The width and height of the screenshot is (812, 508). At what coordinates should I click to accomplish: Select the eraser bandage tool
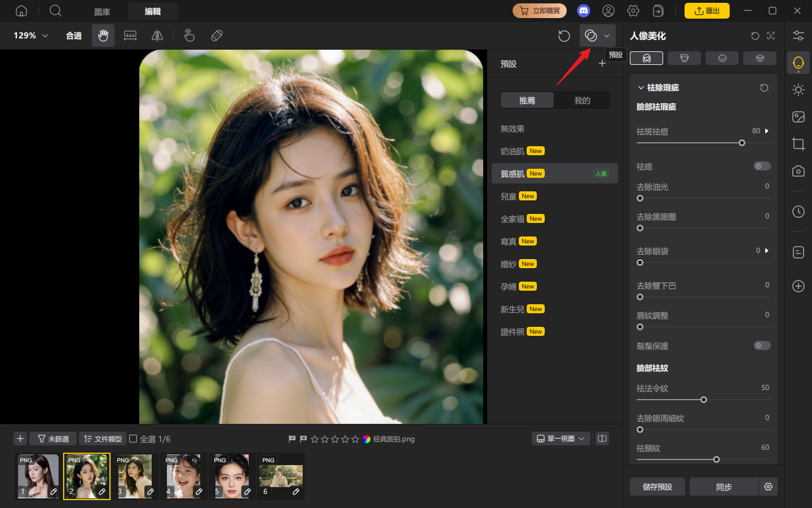(217, 36)
